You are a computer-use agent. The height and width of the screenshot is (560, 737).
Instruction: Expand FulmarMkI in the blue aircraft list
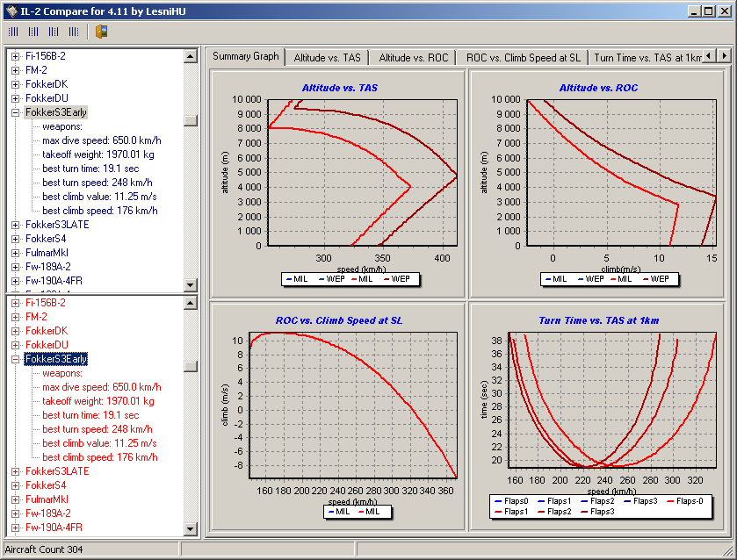(16, 253)
